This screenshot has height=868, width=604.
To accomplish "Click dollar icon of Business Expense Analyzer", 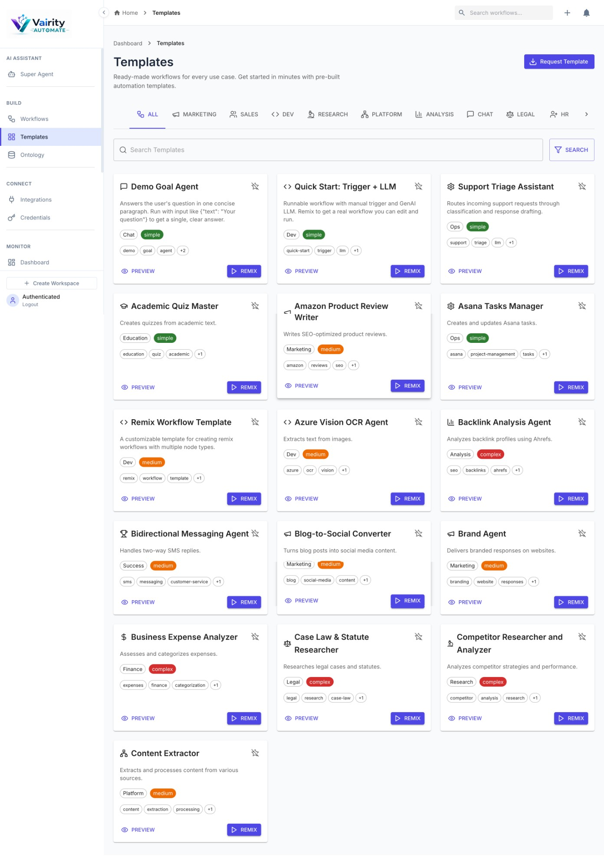I will tap(124, 637).
